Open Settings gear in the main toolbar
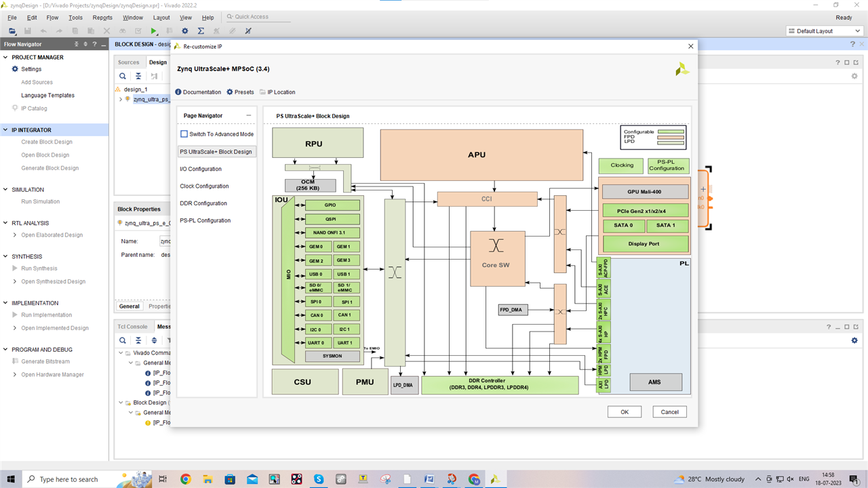 pos(185,31)
